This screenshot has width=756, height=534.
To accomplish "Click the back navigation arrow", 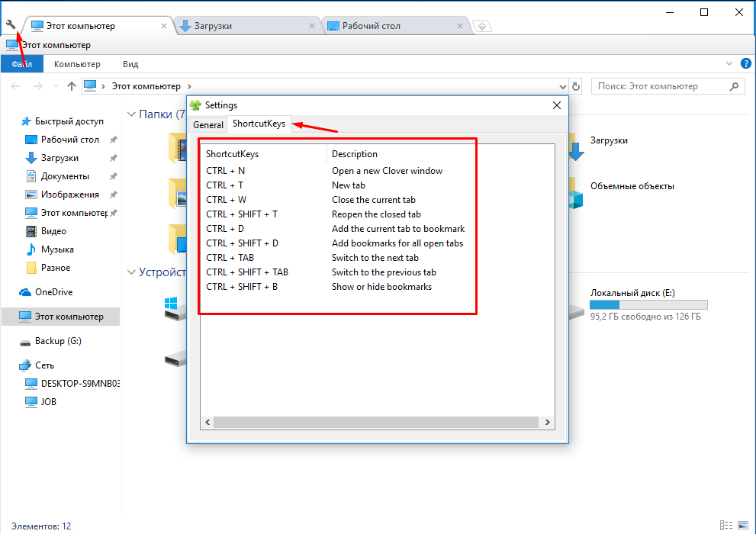I will click(15, 86).
